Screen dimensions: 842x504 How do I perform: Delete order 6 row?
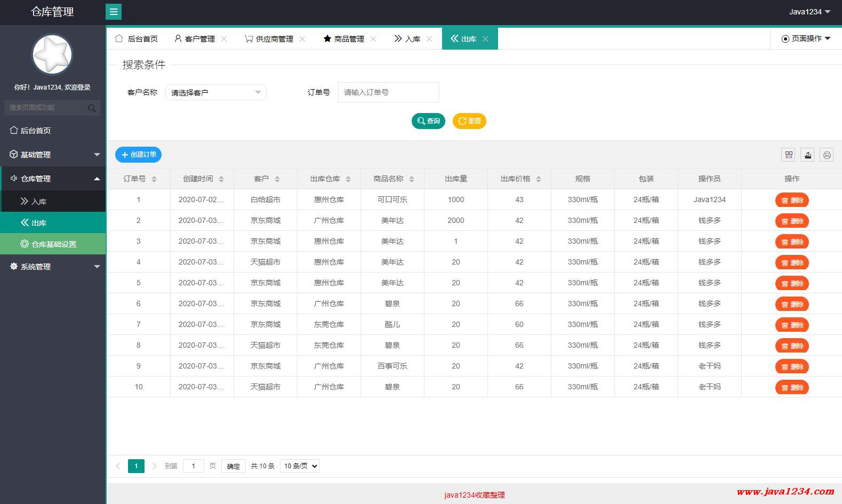point(792,305)
